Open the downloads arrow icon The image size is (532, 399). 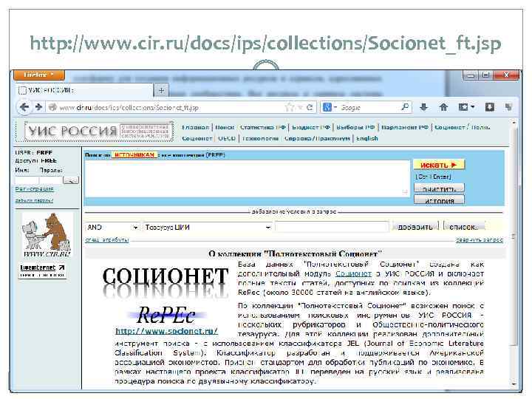coord(424,108)
